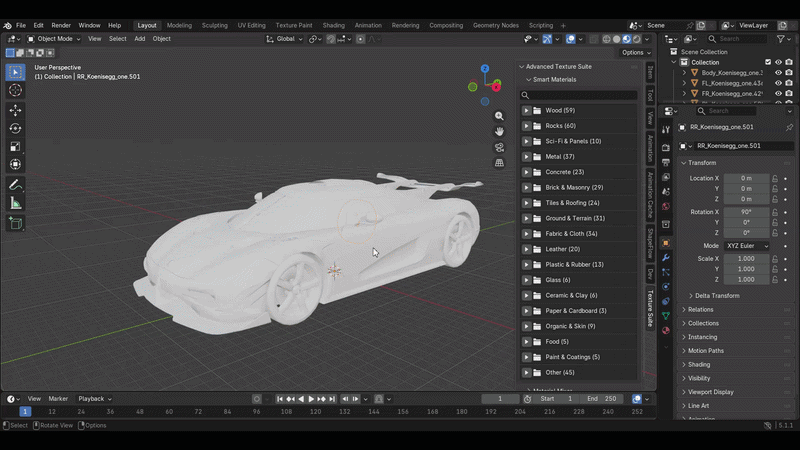Open the Texture Suite sidebar tab

coord(650,308)
